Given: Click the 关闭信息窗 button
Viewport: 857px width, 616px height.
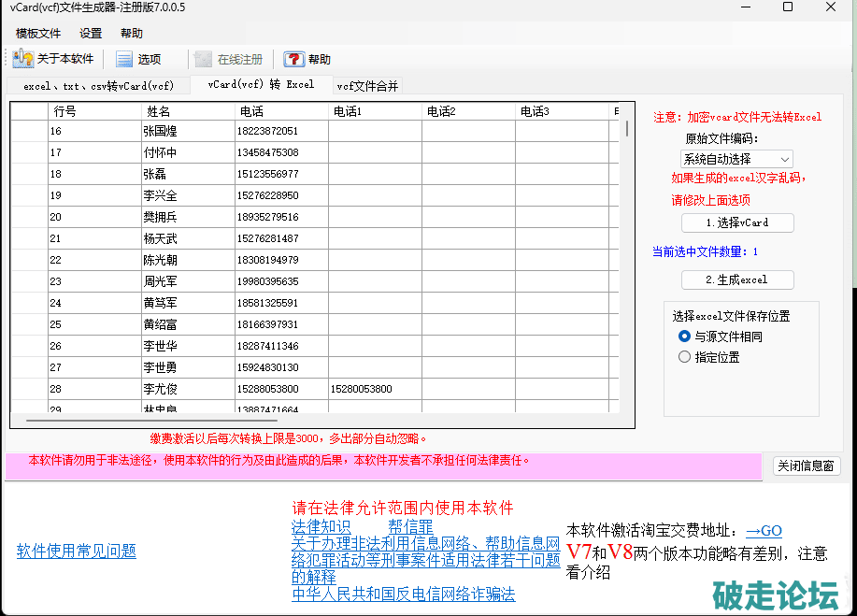Looking at the screenshot, I should click(807, 466).
